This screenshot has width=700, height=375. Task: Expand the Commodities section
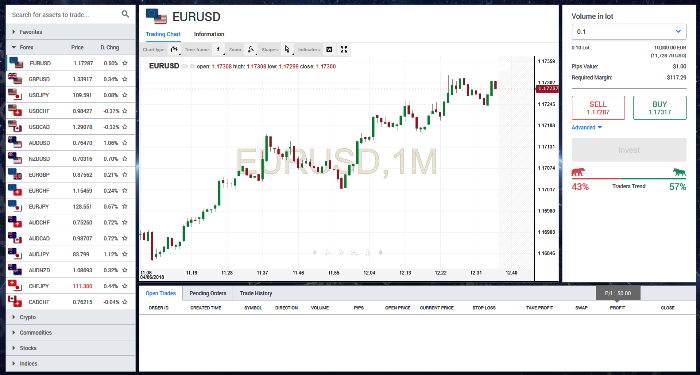coord(71,333)
